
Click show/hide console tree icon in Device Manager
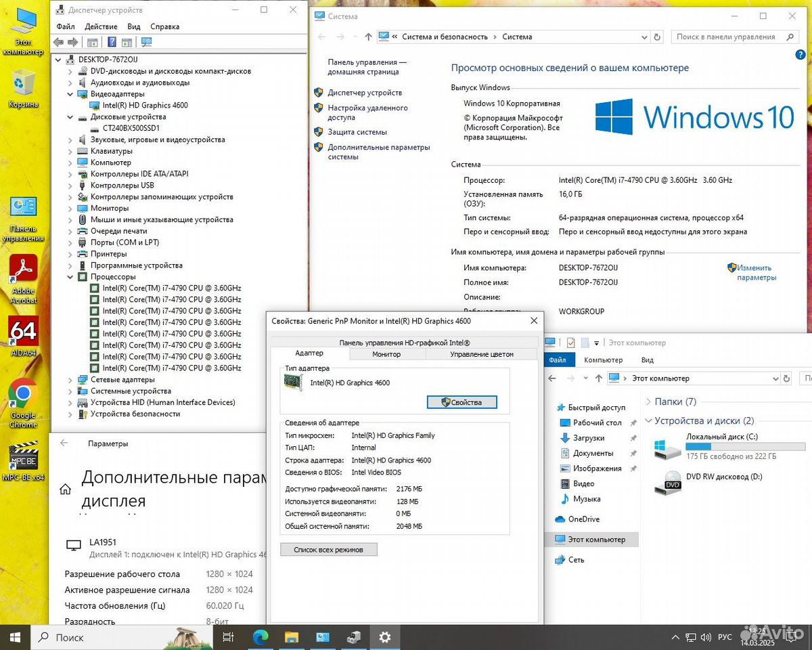pos(93,42)
